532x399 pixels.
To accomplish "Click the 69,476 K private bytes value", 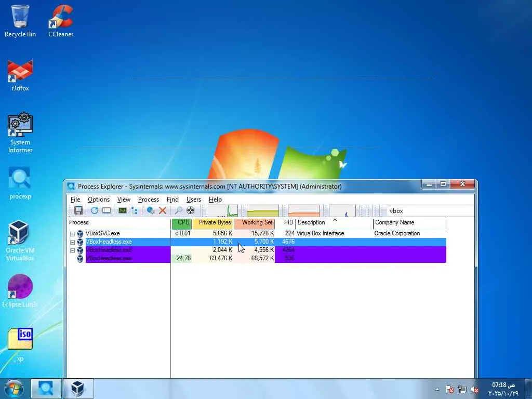I will [221, 258].
